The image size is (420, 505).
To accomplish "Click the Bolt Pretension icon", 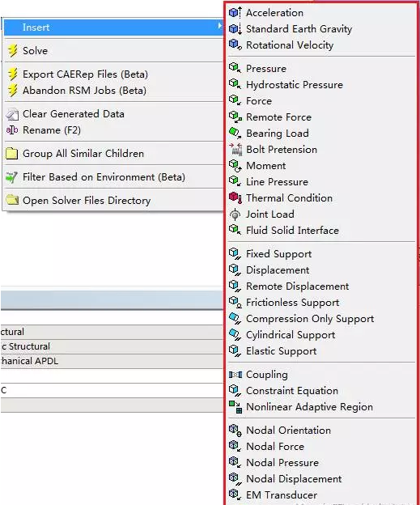I will (x=235, y=150).
